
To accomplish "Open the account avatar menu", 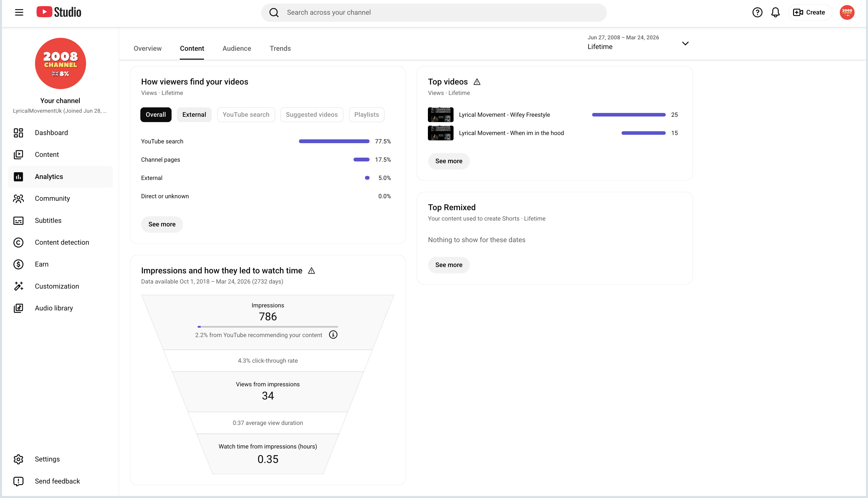I will 847,12.
